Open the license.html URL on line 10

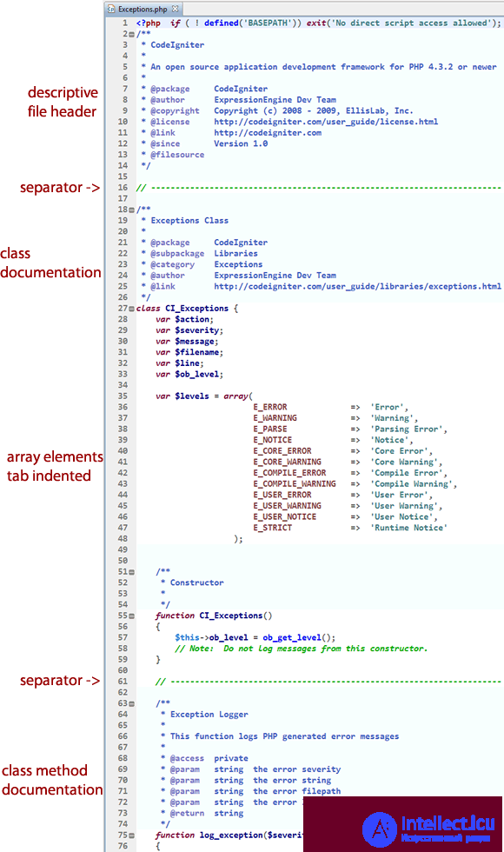pyautogui.click(x=326, y=122)
